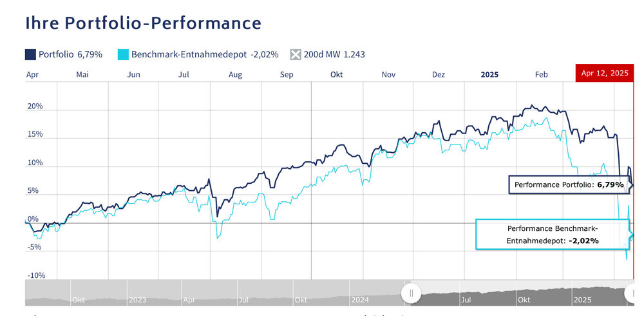The width and height of the screenshot is (644, 316).
Task: Click the cyan Benchmark-Entnahmedepot legend swatch
Action: (x=124, y=54)
